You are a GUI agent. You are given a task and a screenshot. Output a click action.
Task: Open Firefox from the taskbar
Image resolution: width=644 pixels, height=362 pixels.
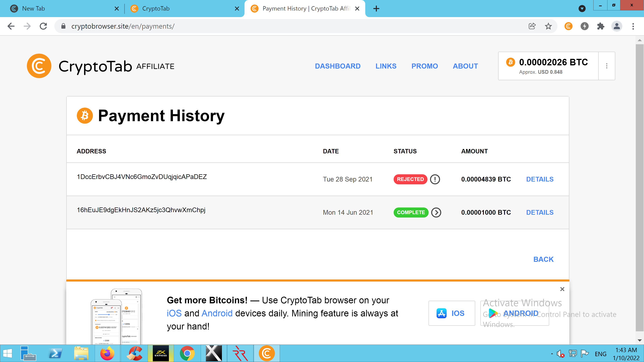[107, 353]
